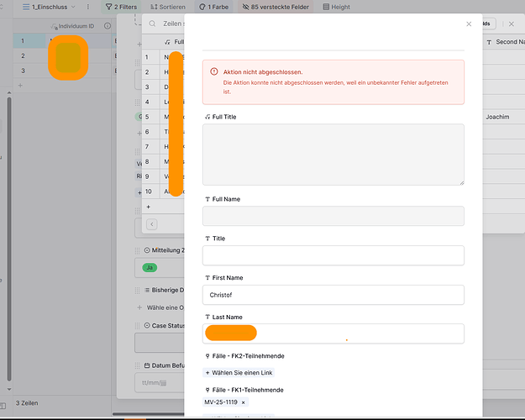Remove the MV-25-1119 link tag
Viewport: 525px width, 420px height.
(x=244, y=402)
